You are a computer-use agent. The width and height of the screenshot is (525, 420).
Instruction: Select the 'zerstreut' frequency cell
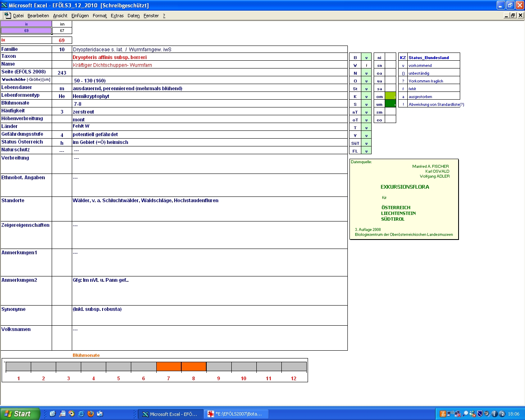point(210,112)
